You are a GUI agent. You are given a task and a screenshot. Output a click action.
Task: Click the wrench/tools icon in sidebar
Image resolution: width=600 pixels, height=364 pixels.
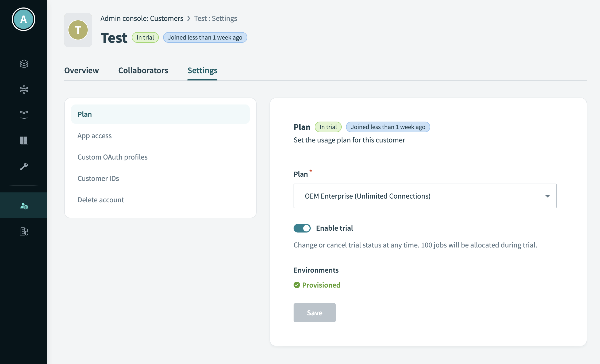[24, 166]
